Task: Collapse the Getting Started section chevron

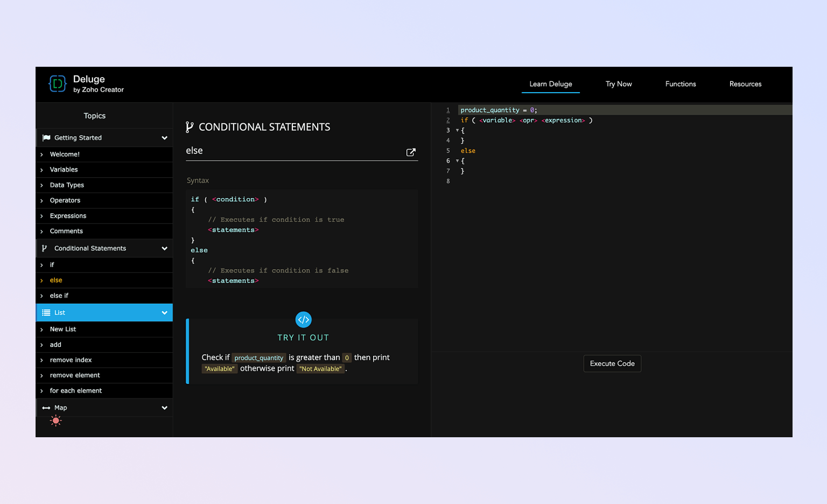Action: [164, 138]
